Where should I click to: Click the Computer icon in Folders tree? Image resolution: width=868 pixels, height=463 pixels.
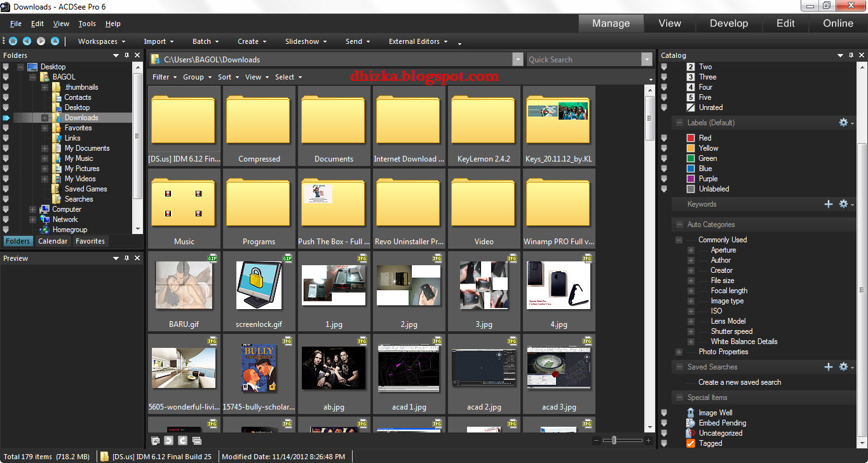pos(44,209)
